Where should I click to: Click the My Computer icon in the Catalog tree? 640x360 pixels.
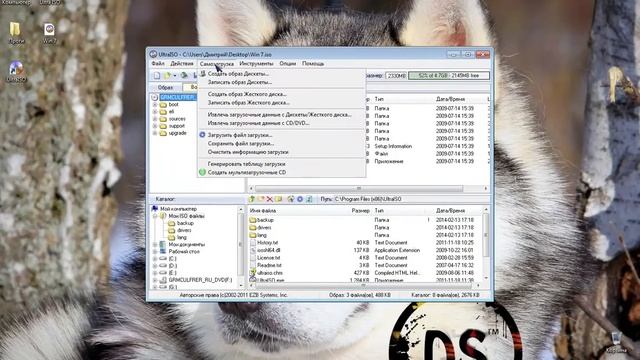click(x=155, y=209)
